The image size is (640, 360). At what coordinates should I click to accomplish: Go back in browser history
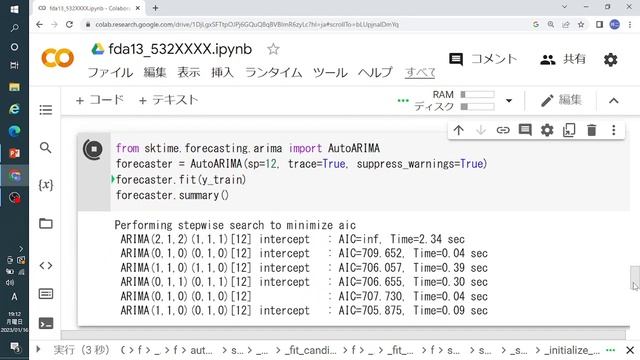point(39,24)
